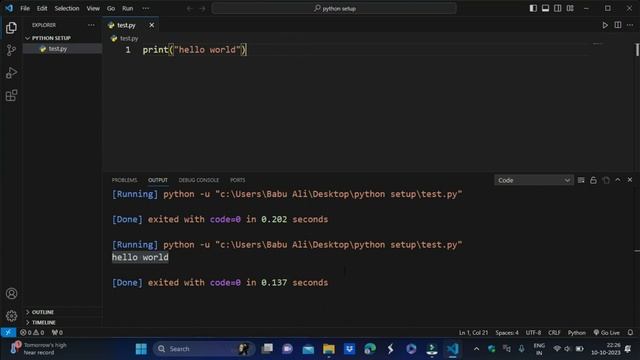The height and width of the screenshot is (360, 640).
Task: Go back in navigation history
Action: (190, 8)
